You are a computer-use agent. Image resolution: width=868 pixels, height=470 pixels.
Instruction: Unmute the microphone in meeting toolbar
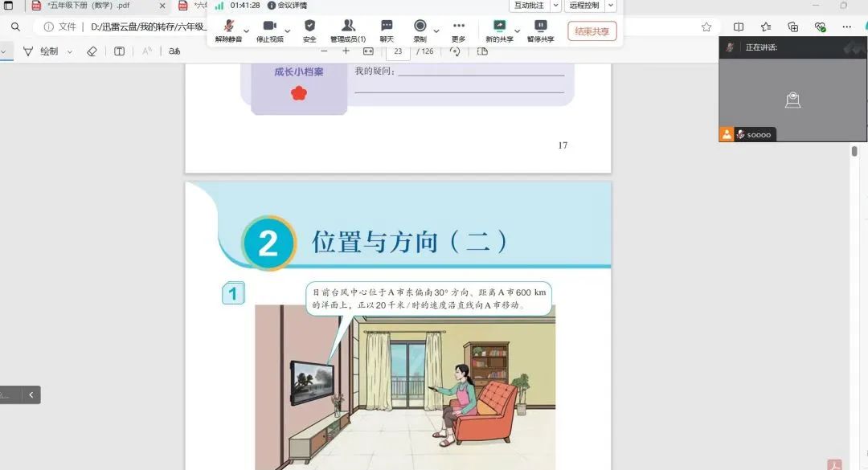pyautogui.click(x=228, y=30)
